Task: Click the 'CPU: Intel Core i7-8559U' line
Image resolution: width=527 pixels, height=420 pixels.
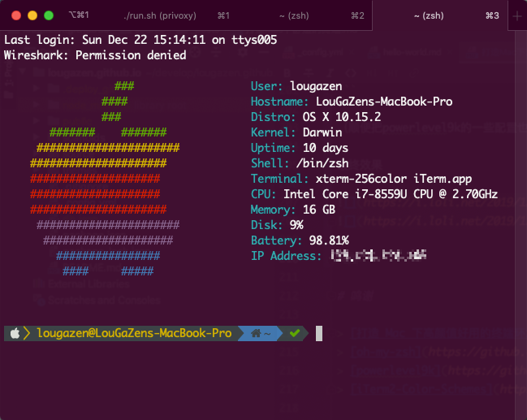Action: coord(374,194)
